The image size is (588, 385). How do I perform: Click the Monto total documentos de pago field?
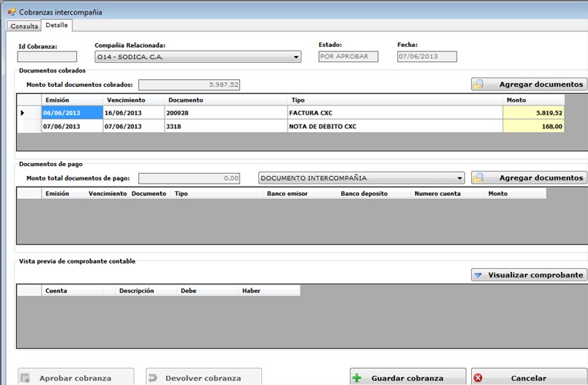(x=189, y=178)
